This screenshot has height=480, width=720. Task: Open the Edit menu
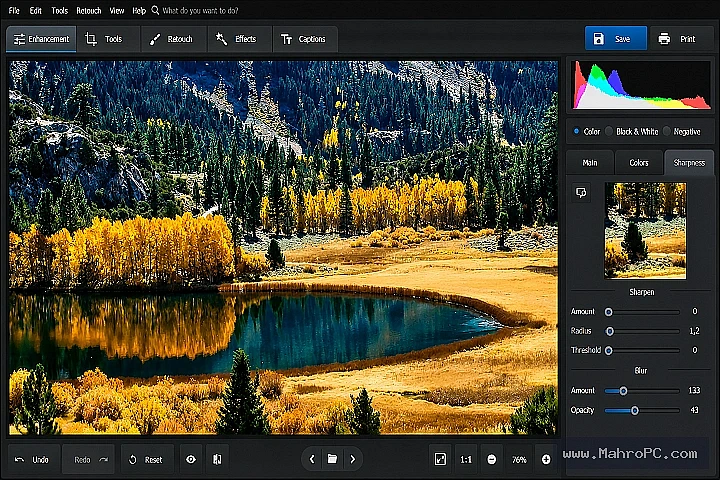click(35, 10)
